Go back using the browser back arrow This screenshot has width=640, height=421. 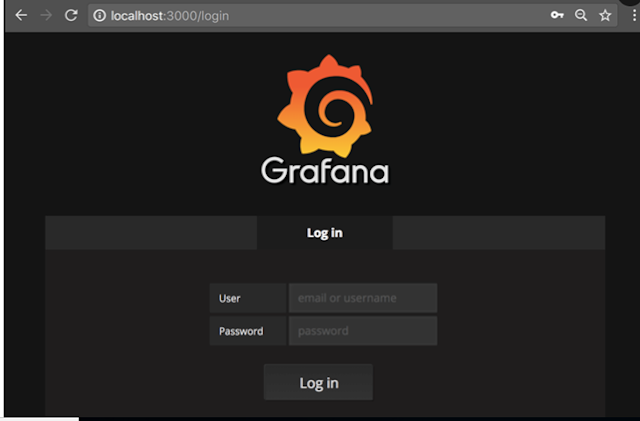21,16
